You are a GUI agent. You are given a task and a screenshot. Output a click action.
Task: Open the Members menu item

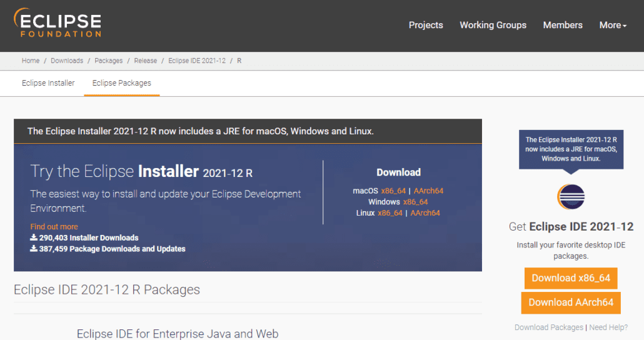tap(563, 25)
